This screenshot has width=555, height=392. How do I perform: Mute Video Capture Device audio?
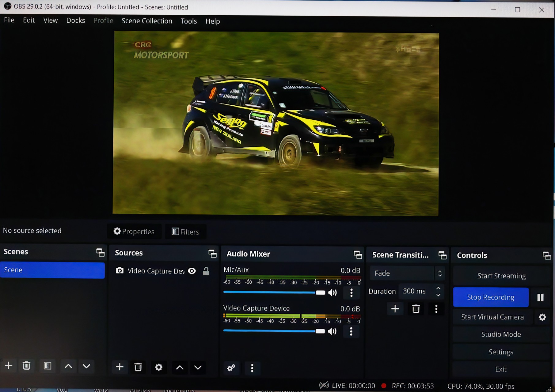pyautogui.click(x=332, y=331)
